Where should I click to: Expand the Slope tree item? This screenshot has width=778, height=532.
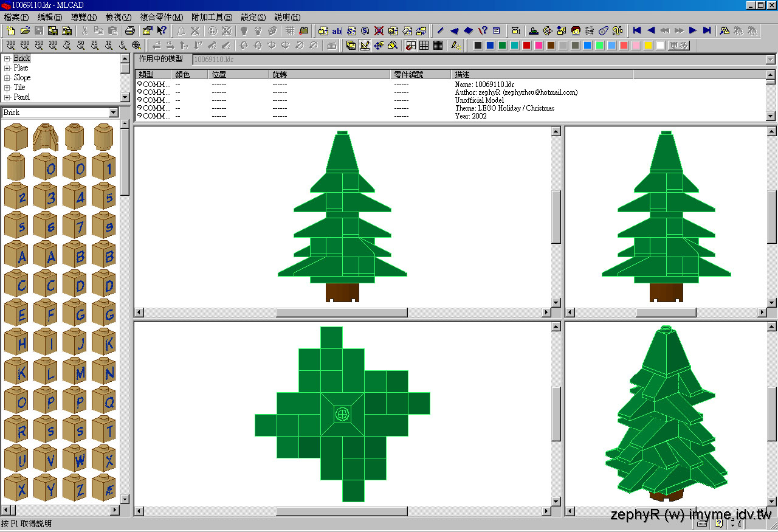point(5,77)
